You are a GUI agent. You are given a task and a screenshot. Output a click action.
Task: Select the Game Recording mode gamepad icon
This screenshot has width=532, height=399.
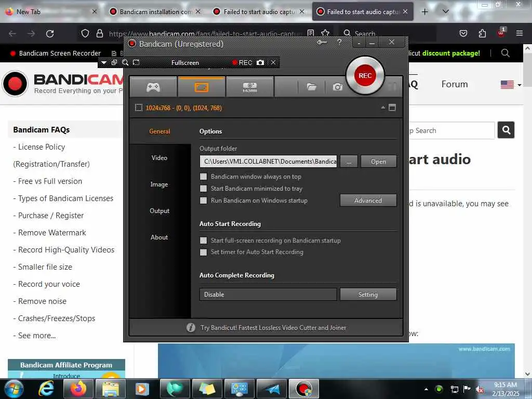coord(153,87)
